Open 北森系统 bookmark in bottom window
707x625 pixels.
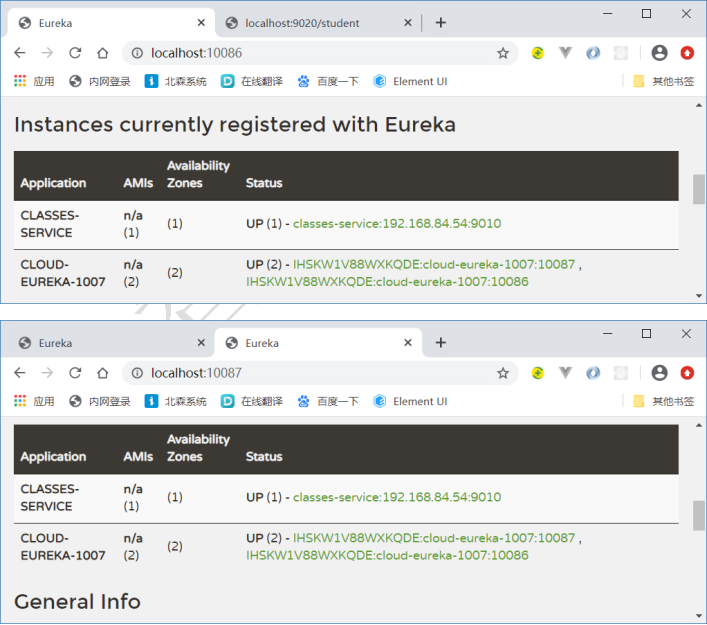175,401
